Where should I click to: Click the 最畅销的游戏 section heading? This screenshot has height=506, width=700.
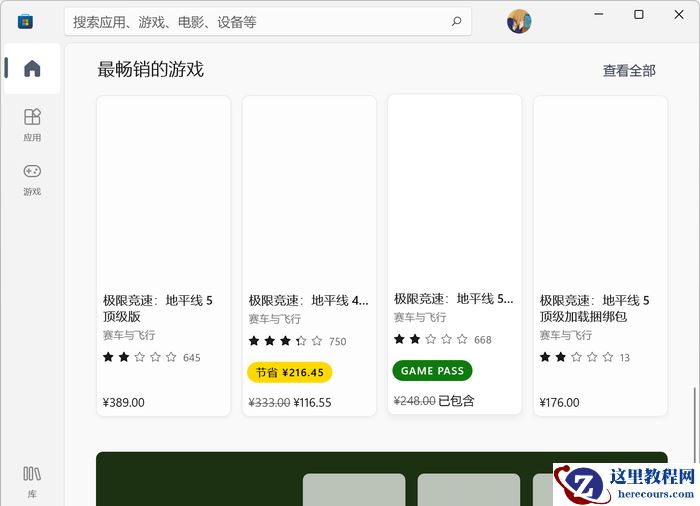coord(150,70)
